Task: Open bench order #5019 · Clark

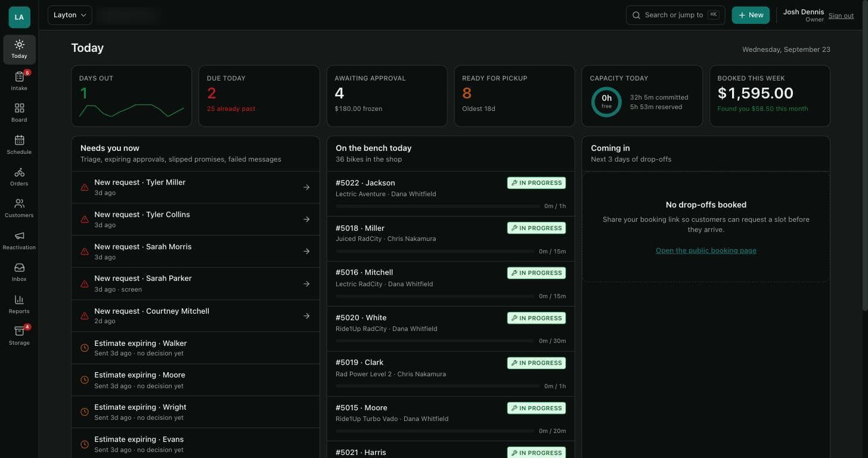Action: tap(451, 374)
